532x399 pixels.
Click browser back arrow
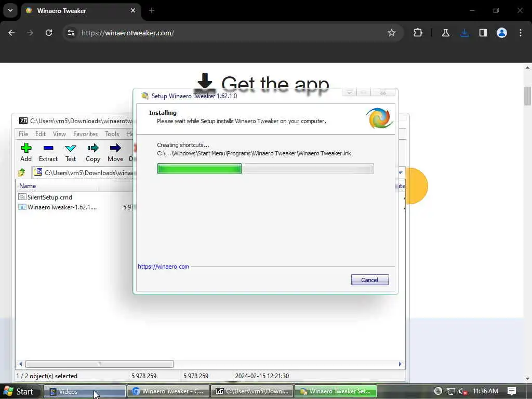[x=11, y=33]
